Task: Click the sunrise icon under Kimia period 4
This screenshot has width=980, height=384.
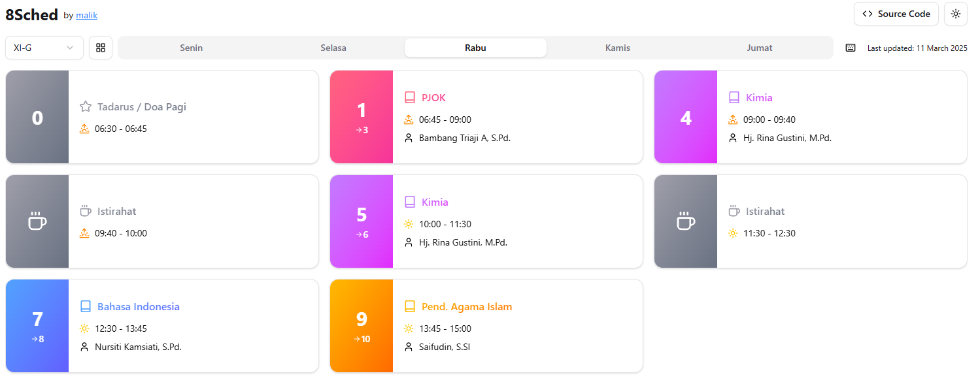Action: (733, 120)
